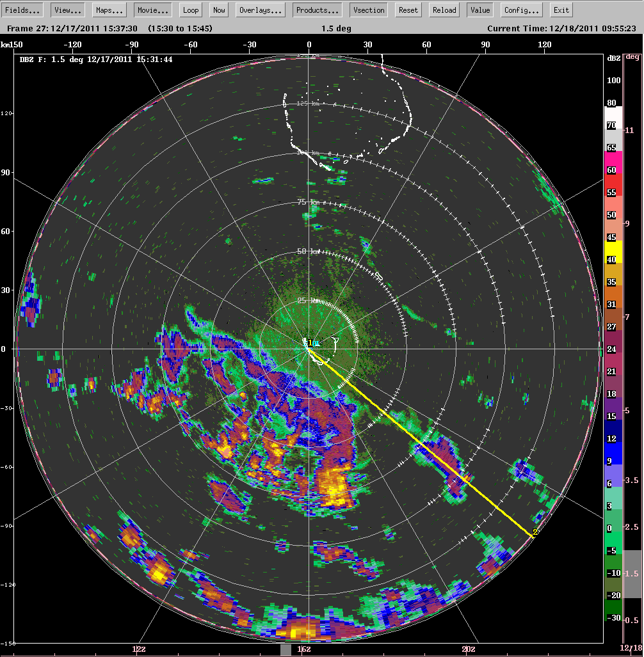Click the vertical section start point marked 1
Image resolution: width=644 pixels, height=657 pixels.
310,343
